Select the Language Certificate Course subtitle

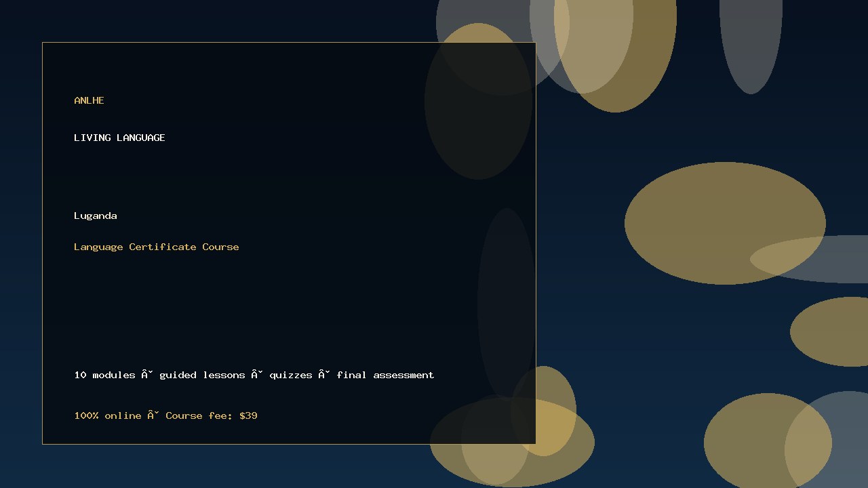(x=157, y=247)
